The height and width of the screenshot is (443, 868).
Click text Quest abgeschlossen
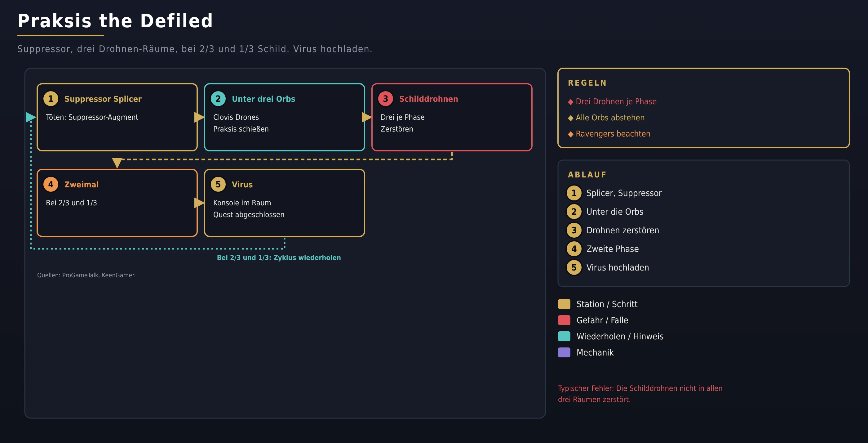(249, 214)
